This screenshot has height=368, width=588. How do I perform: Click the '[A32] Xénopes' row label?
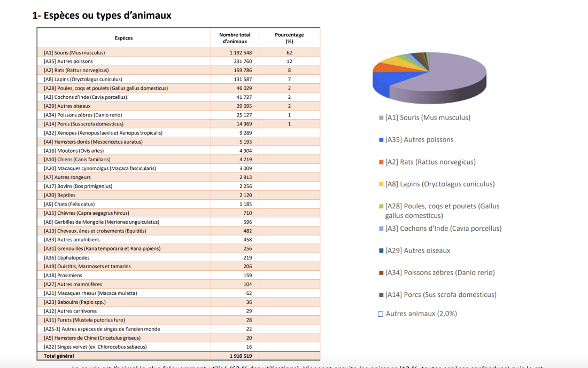(103, 133)
